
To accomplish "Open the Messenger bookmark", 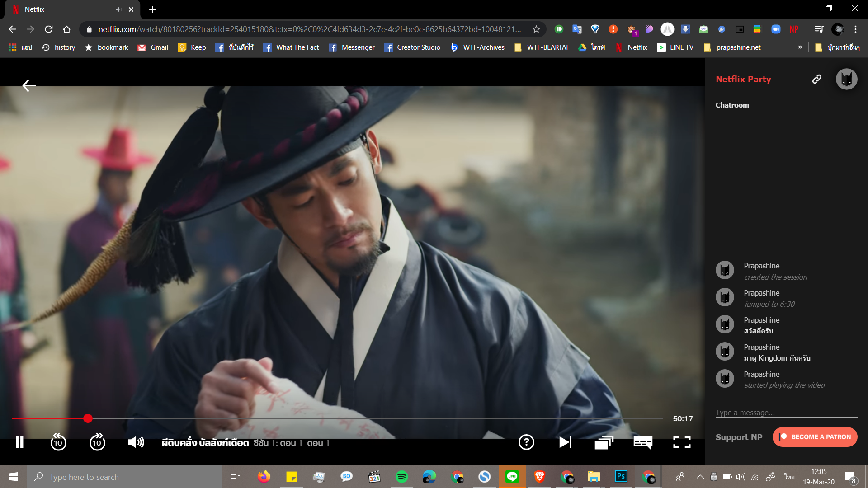I will (x=352, y=47).
